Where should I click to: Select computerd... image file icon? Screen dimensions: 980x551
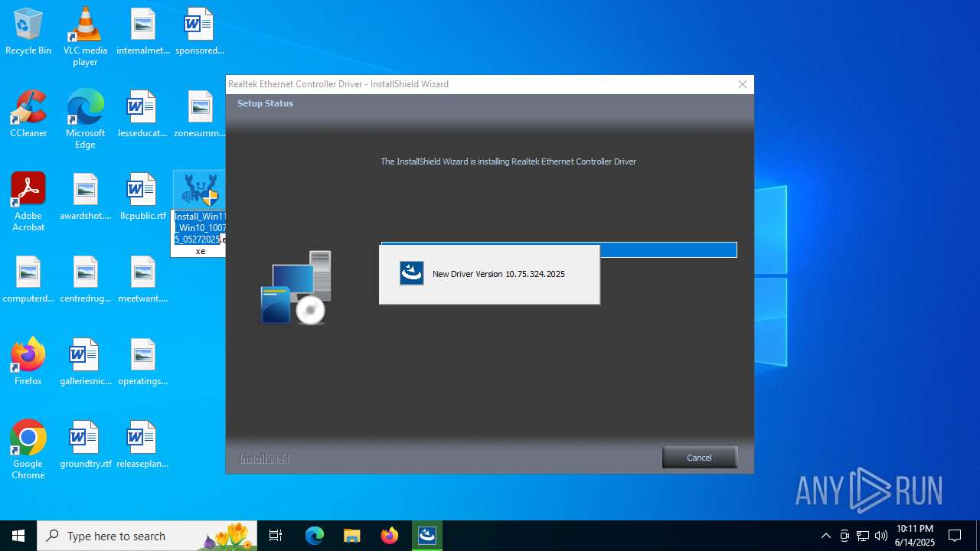point(28,280)
